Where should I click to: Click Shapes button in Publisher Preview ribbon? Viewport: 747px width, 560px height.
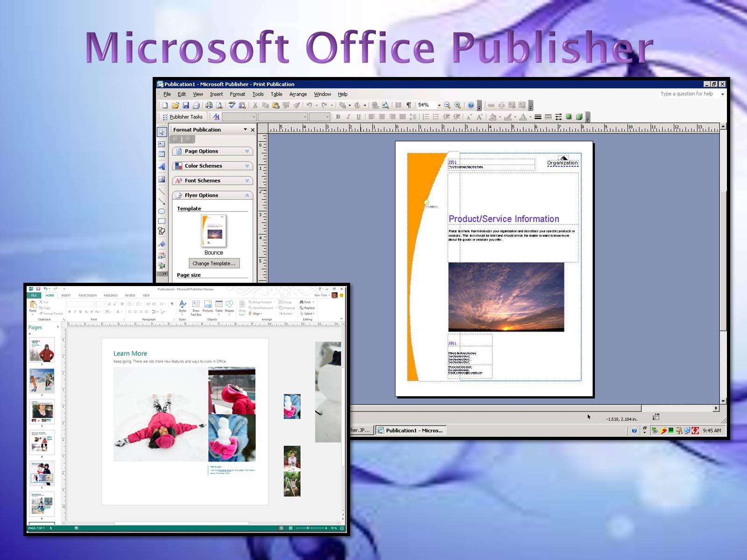[229, 307]
